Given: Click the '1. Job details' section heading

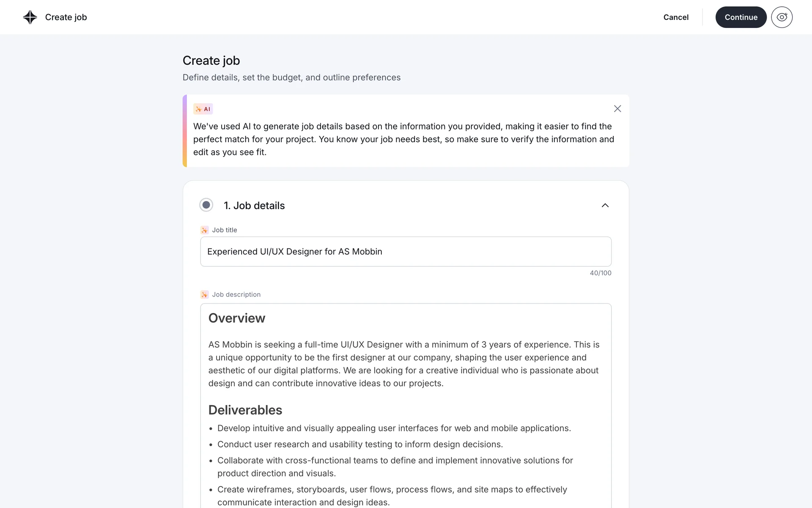Looking at the screenshot, I should click(x=254, y=206).
